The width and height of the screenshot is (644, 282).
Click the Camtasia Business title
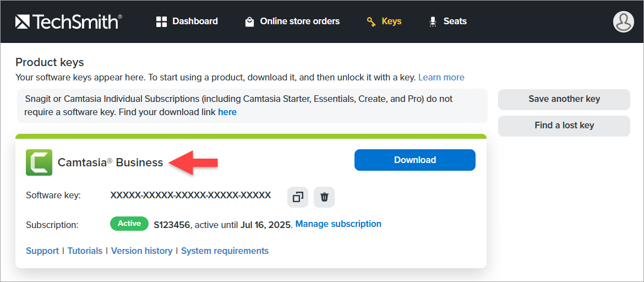[x=111, y=162]
